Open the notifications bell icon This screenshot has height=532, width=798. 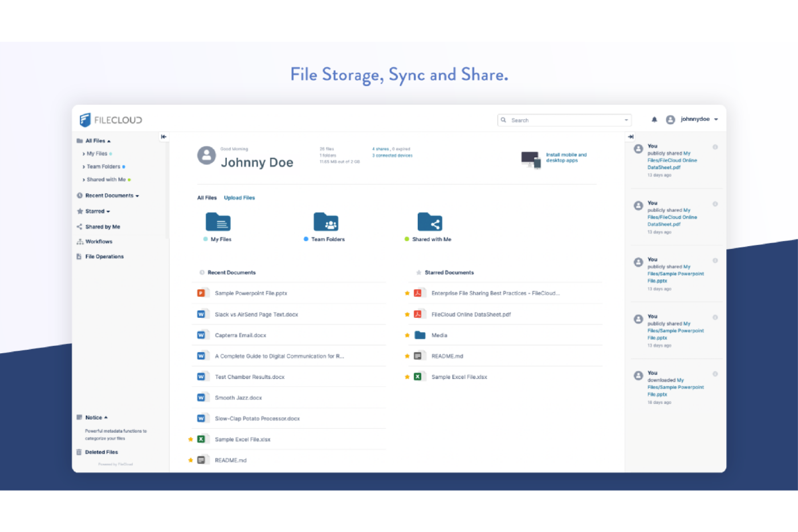pos(654,120)
